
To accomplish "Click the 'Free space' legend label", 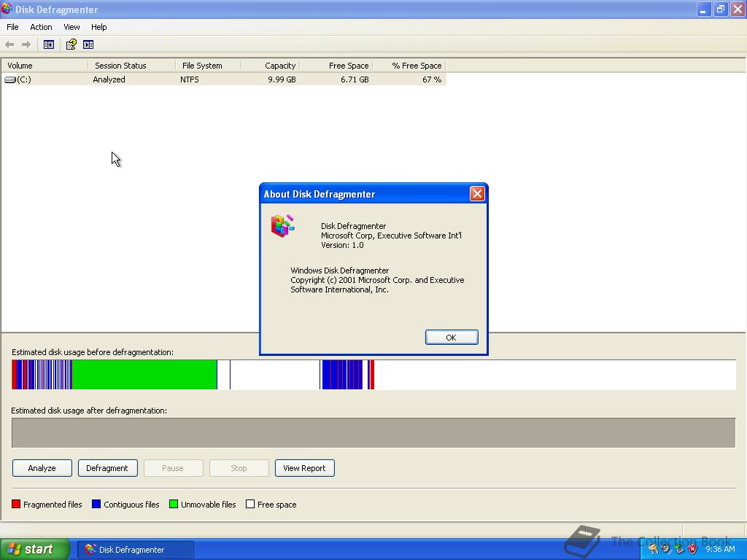I will pyautogui.click(x=276, y=505).
